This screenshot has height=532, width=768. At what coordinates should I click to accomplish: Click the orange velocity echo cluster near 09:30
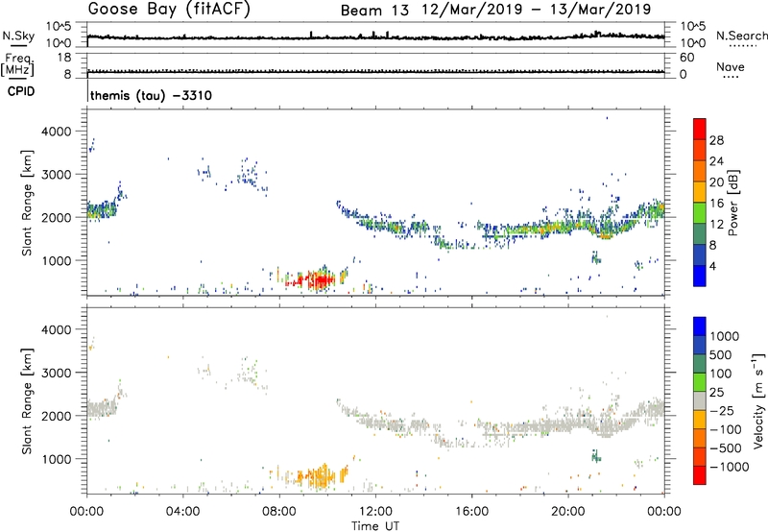[317, 476]
